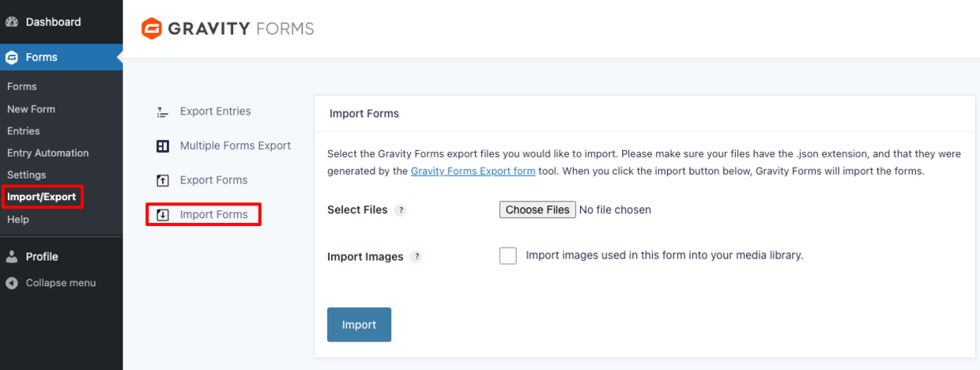Go to the Forms submenu item
Viewport: 980px width, 370px height.
[22, 86]
